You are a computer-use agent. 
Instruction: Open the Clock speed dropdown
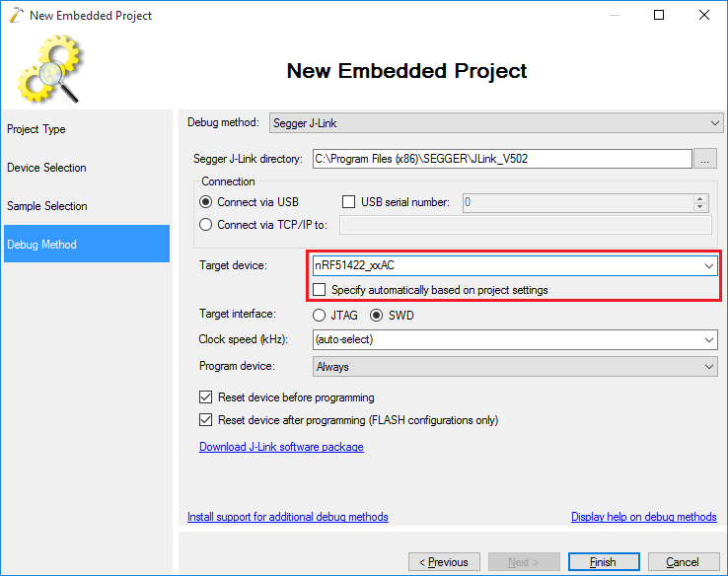click(515, 339)
